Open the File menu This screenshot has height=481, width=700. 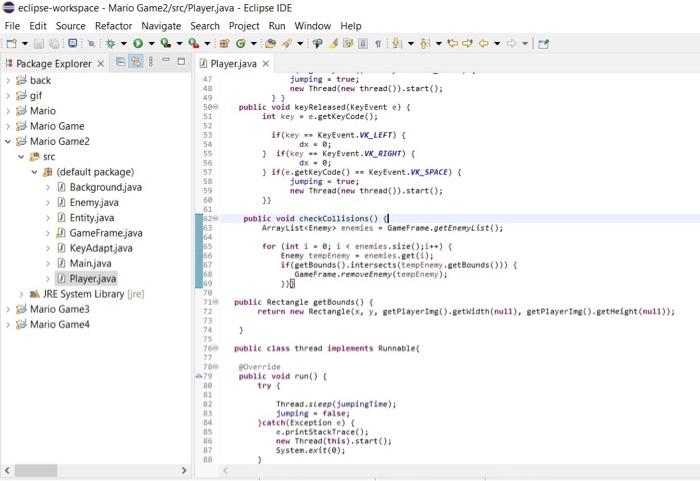click(12, 26)
